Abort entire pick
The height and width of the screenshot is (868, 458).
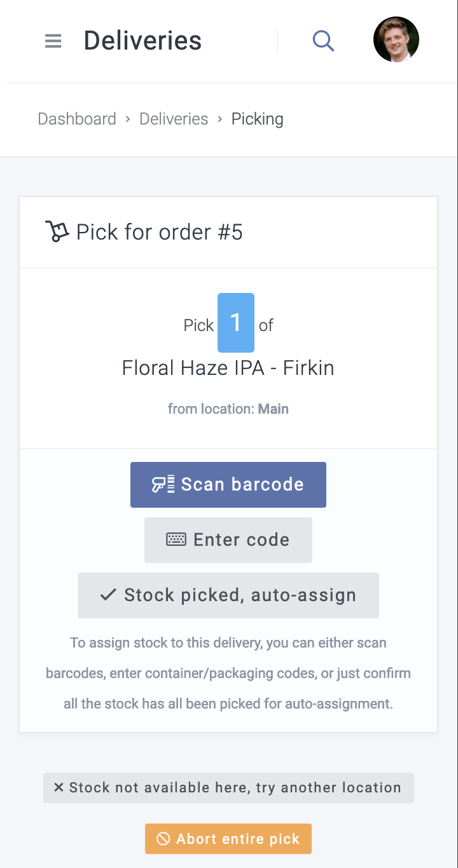pos(228,839)
